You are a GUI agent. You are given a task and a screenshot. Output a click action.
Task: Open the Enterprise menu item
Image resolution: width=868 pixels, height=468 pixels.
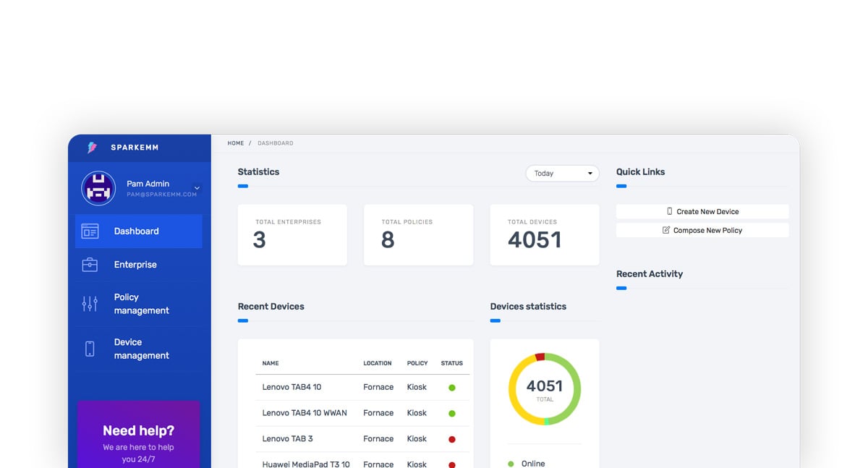click(135, 265)
